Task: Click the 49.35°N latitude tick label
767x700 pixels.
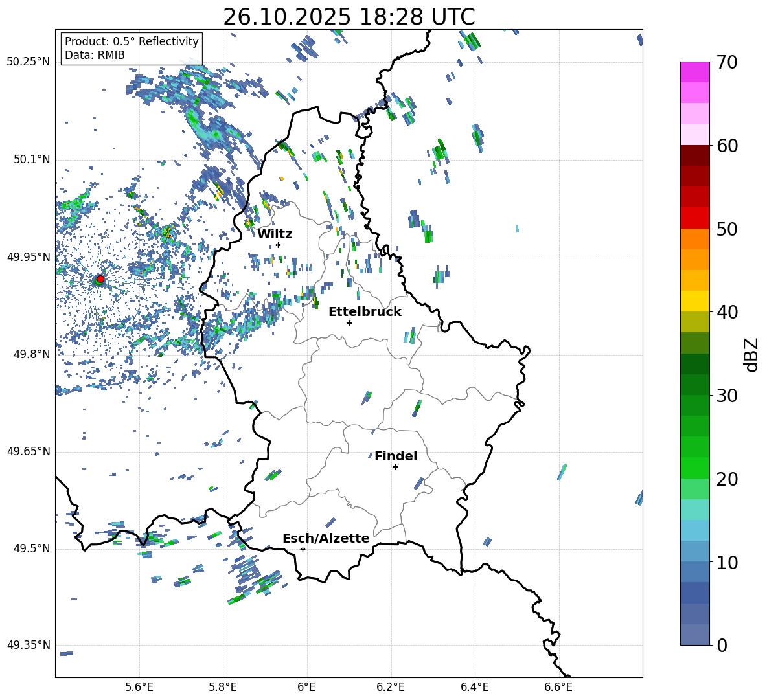Action: tap(29, 645)
